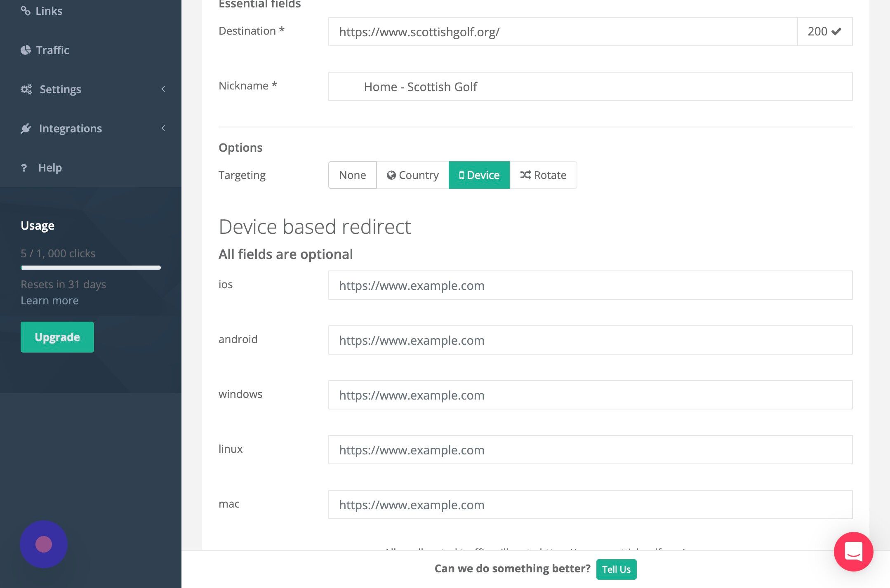Viewport: 890px width, 588px height.
Task: Click the clicks usage progress bar
Action: [91, 268]
